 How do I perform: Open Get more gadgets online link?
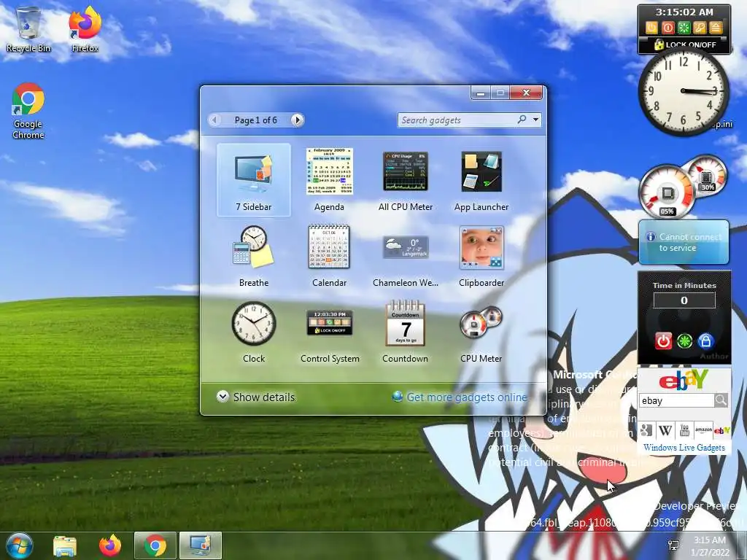467,397
